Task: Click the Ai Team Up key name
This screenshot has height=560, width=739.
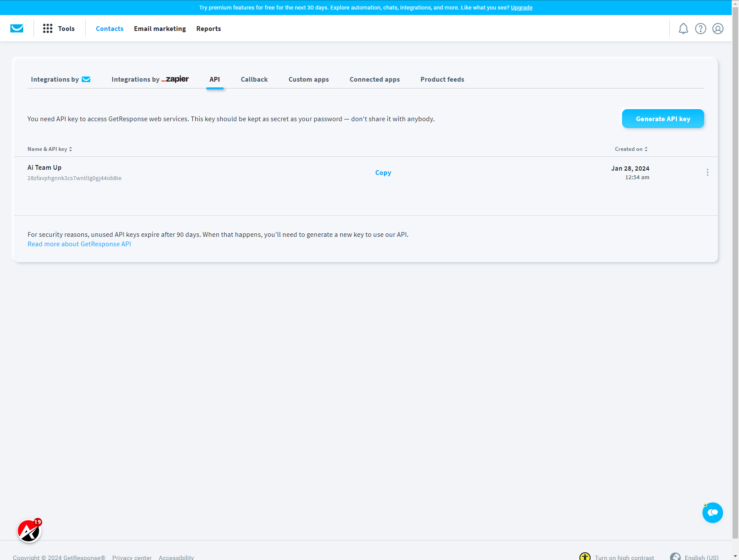Action: (x=45, y=168)
